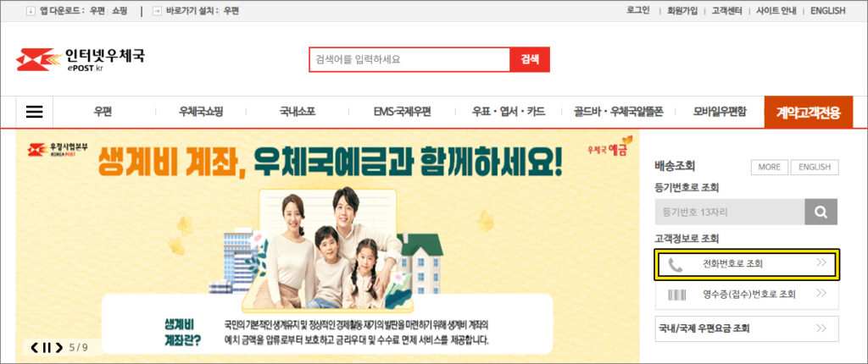Click the app download arrow icon
Screen dimensions: 868x364
pyautogui.click(x=30, y=10)
